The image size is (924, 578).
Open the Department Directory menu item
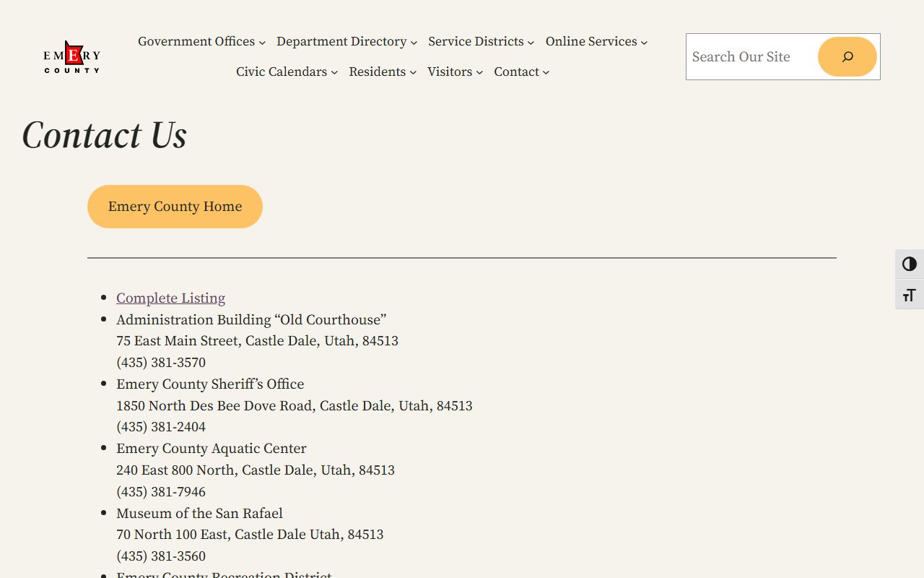point(341,42)
